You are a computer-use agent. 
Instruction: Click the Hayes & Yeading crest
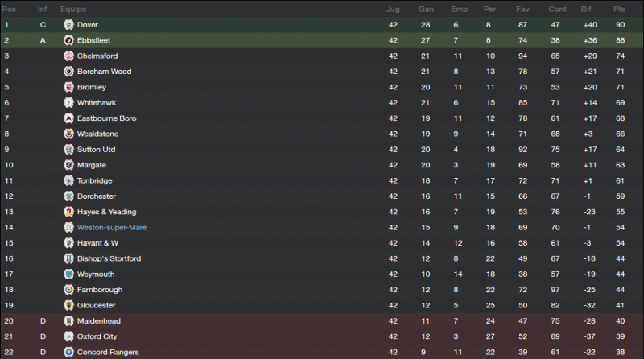click(68, 212)
